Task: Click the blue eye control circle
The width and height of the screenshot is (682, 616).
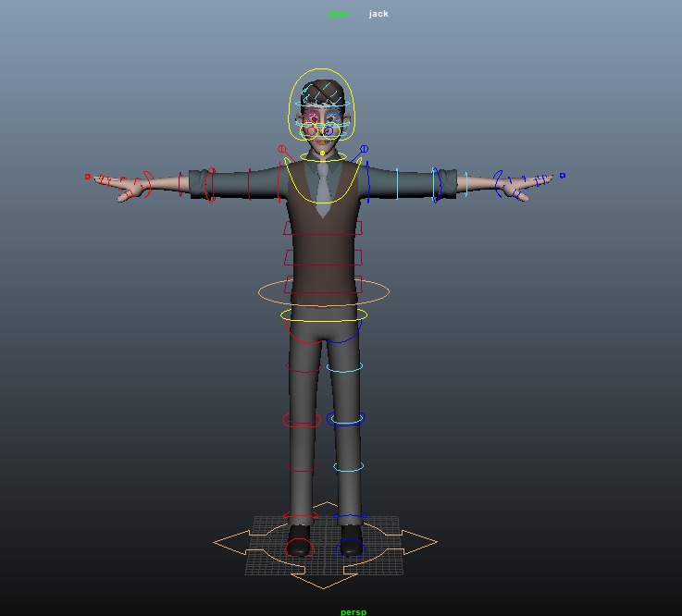Action: pyautogui.click(x=335, y=130)
